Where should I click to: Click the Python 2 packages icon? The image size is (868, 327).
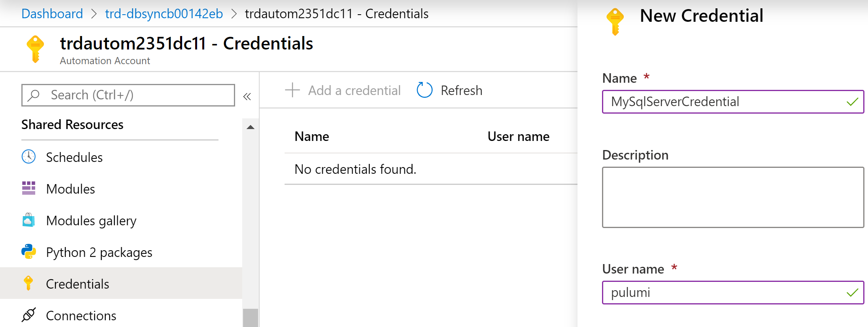(28, 252)
